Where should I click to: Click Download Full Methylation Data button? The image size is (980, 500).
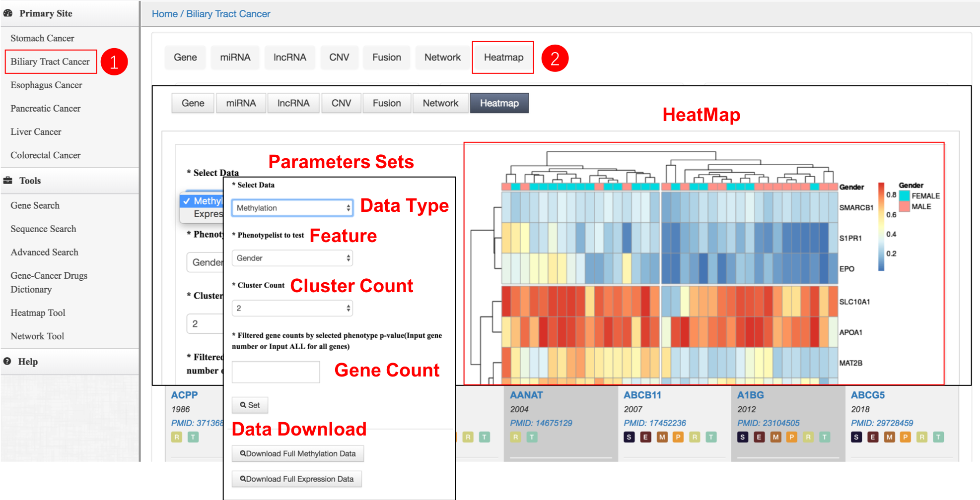[298, 453]
